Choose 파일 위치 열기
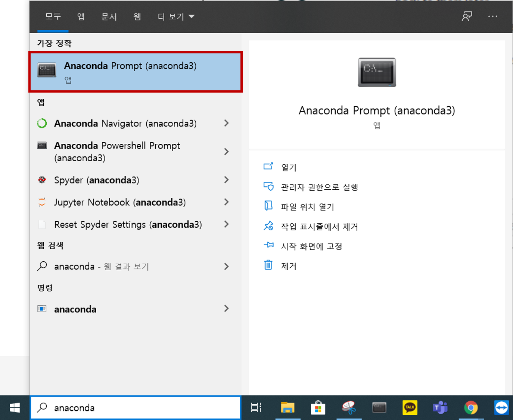The height and width of the screenshot is (420, 513). pyautogui.click(x=308, y=207)
